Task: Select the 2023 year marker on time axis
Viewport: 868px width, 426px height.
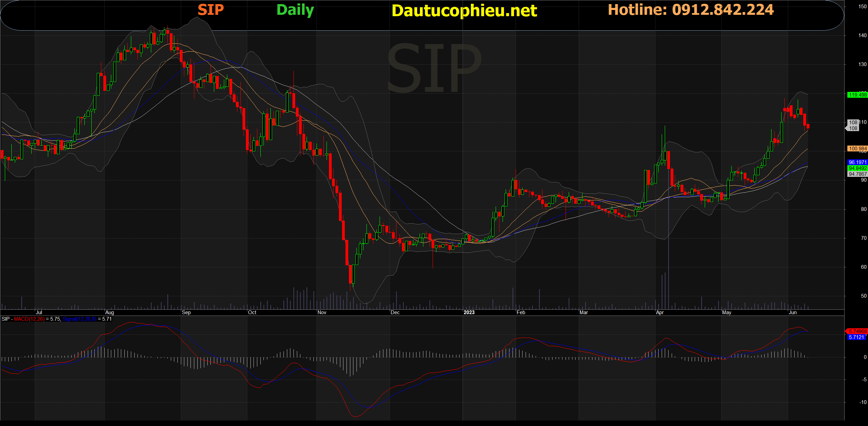Action: coord(469,312)
